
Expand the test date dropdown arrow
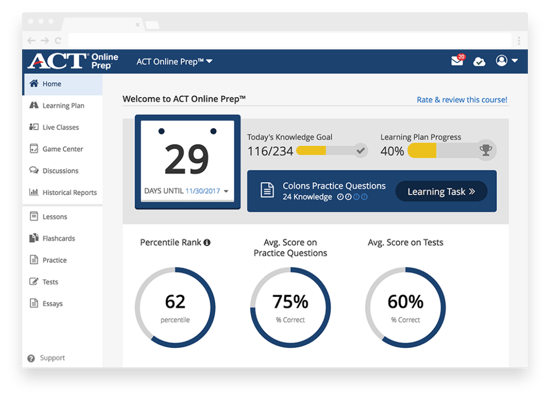coord(226,191)
